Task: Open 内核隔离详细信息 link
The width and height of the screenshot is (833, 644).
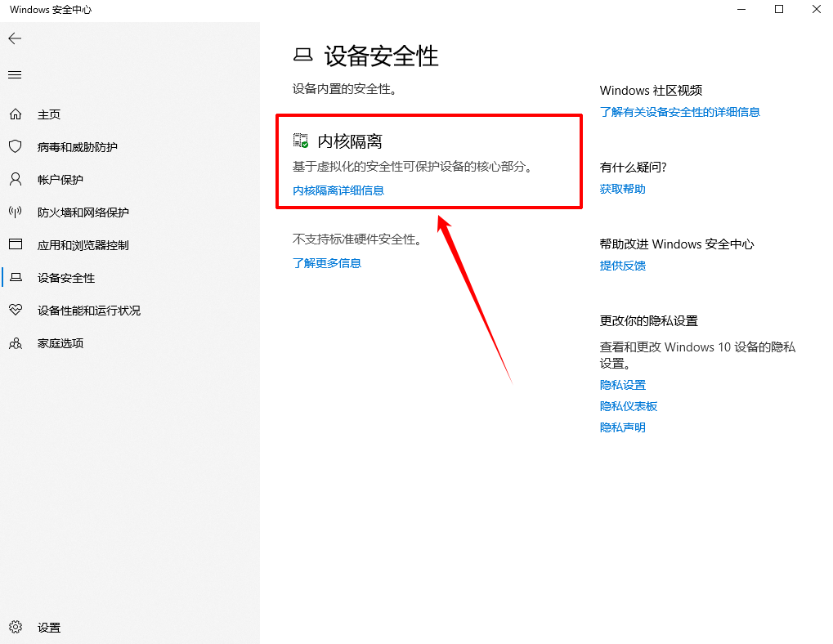Action: tap(338, 190)
